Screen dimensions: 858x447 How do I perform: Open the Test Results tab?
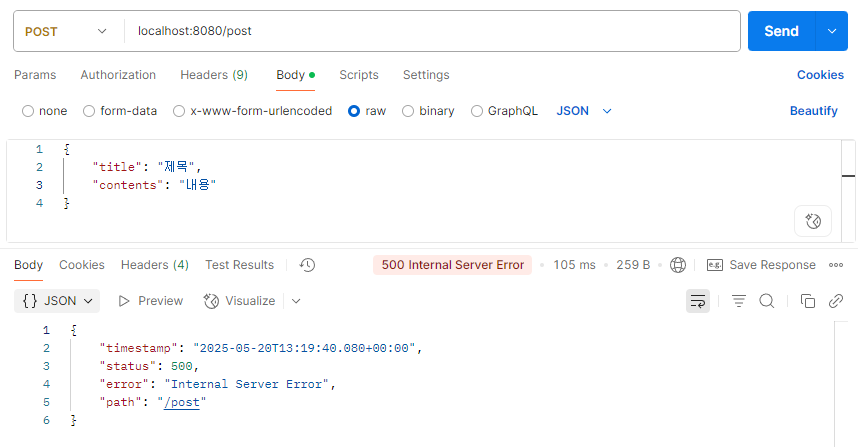click(239, 265)
